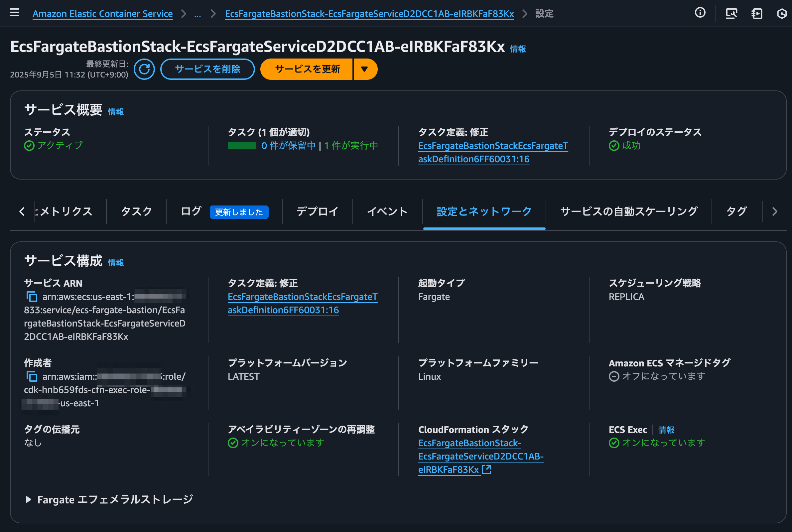Click external link icon next to CloudFormation stack
The height and width of the screenshot is (532, 792).
pos(487,469)
